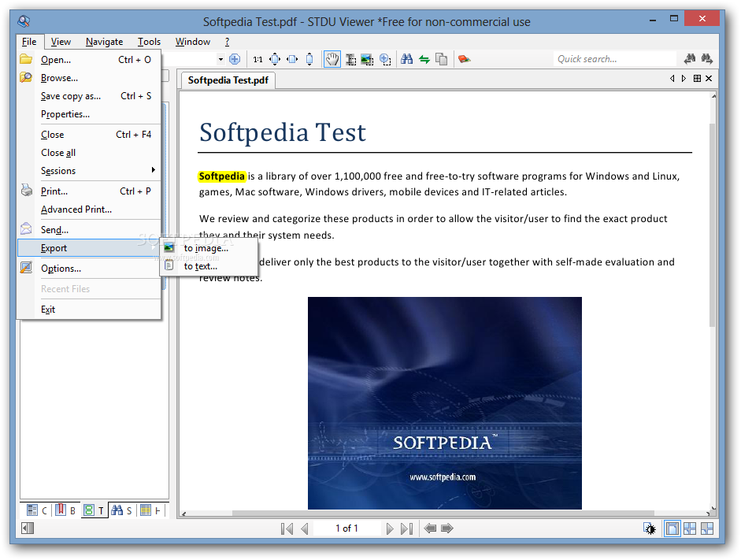Open the tab list grid icon

(x=697, y=79)
